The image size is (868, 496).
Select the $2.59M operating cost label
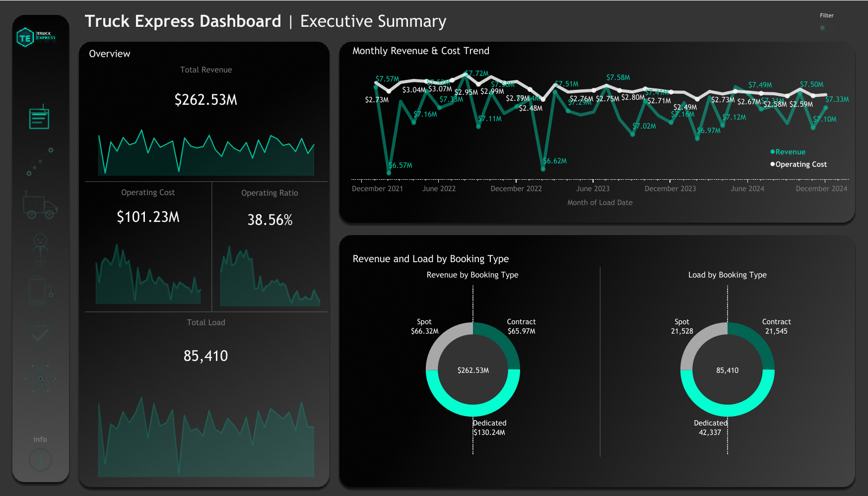coord(801,104)
